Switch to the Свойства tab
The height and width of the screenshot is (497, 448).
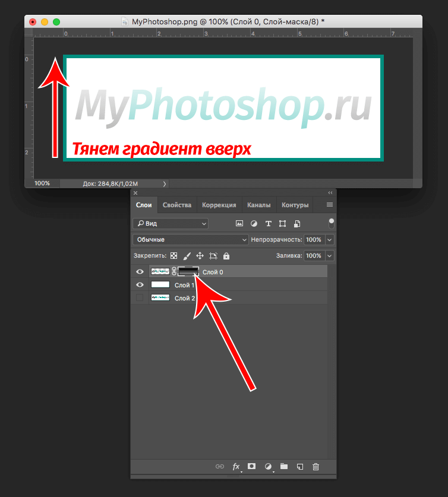point(177,205)
